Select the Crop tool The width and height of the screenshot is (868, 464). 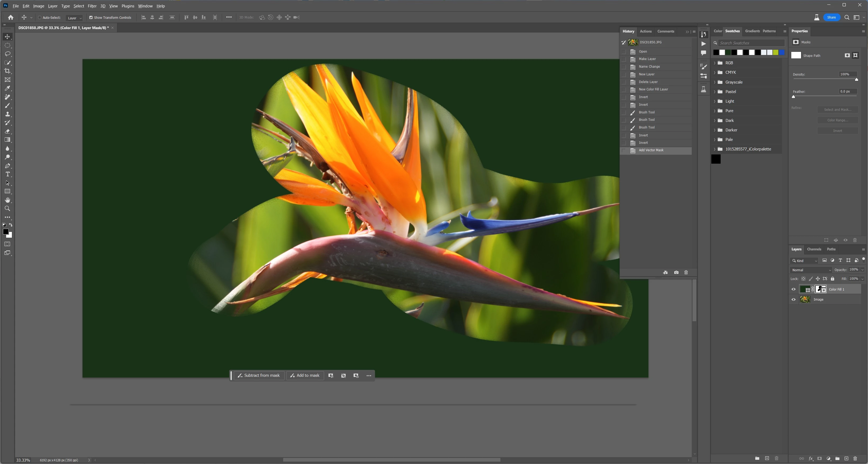(x=7, y=71)
